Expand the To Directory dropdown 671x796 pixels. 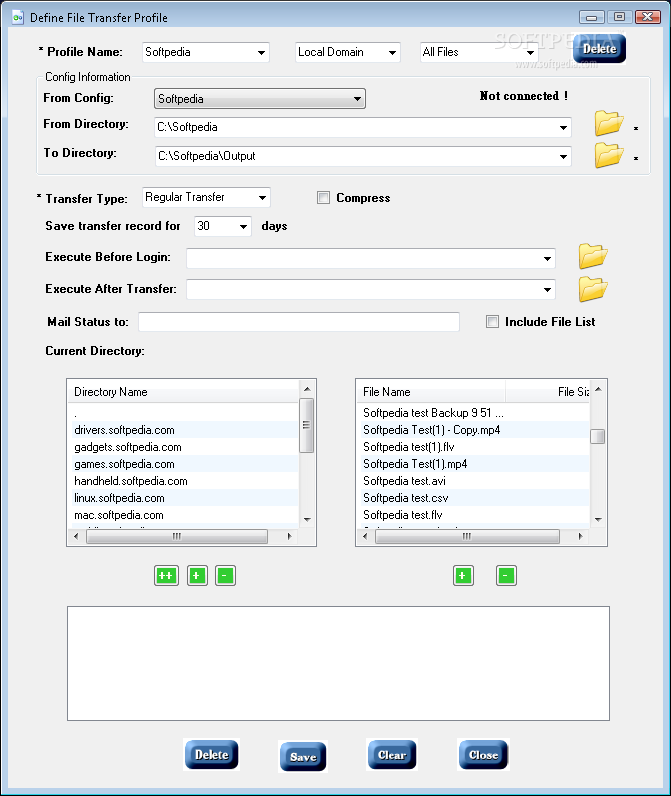563,156
